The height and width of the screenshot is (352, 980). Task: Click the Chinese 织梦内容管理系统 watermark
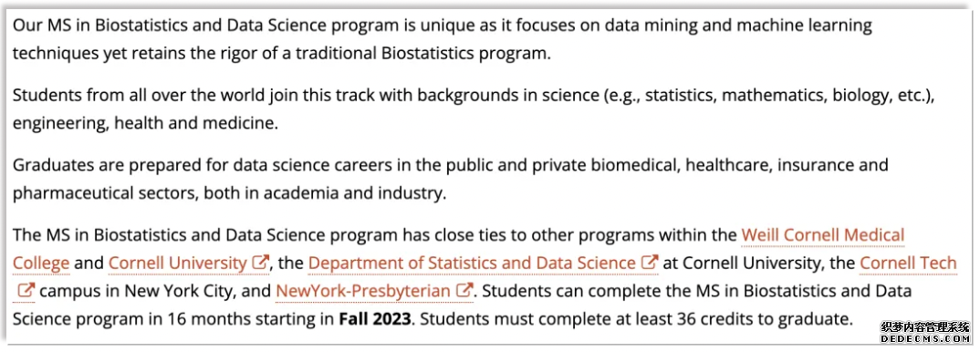(924, 327)
